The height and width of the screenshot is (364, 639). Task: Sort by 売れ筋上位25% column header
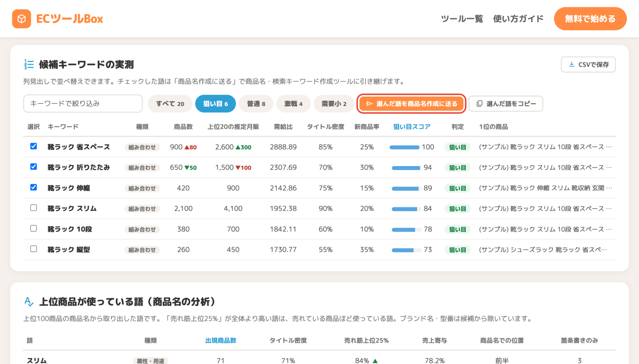coord(366,341)
